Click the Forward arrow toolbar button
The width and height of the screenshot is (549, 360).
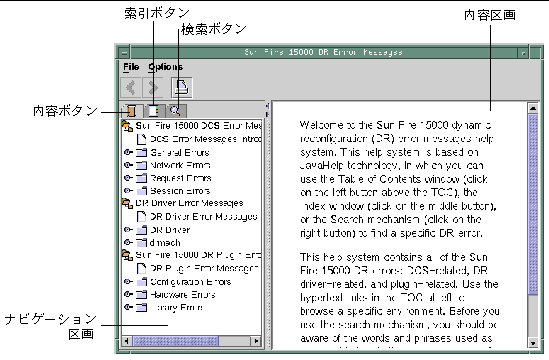(x=153, y=87)
